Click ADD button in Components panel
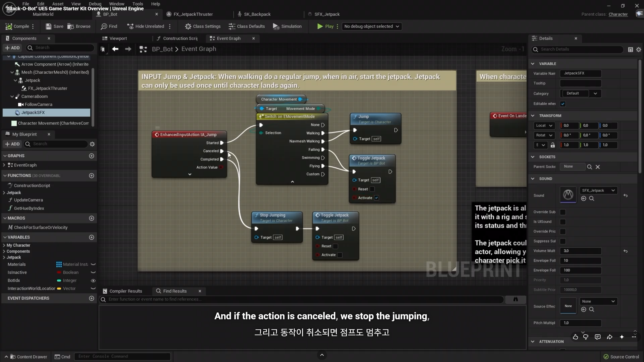The width and height of the screenshot is (644, 362). coord(12,48)
